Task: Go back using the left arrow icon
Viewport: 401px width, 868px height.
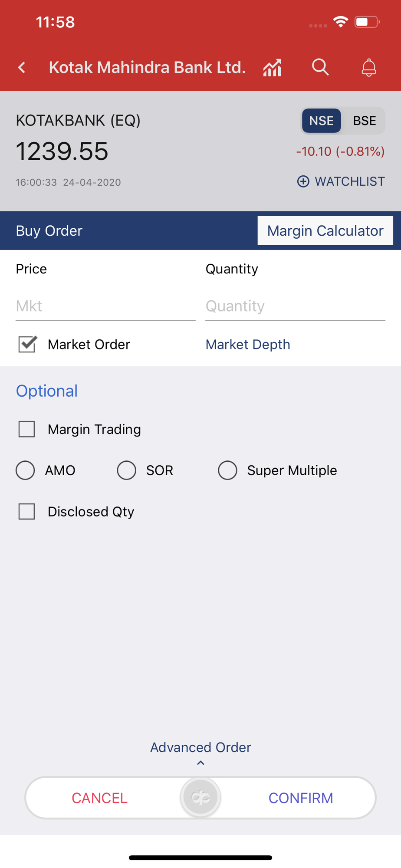Action: coord(22,67)
